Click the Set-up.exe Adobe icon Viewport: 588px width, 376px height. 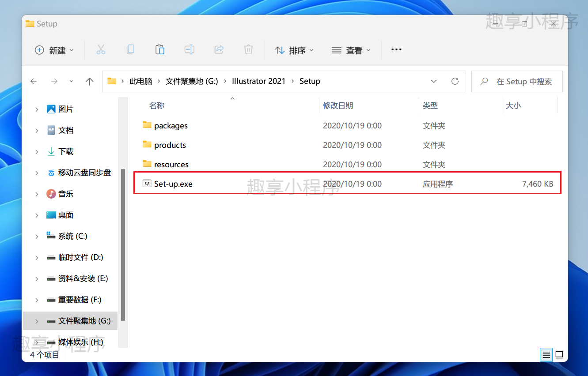coord(147,184)
